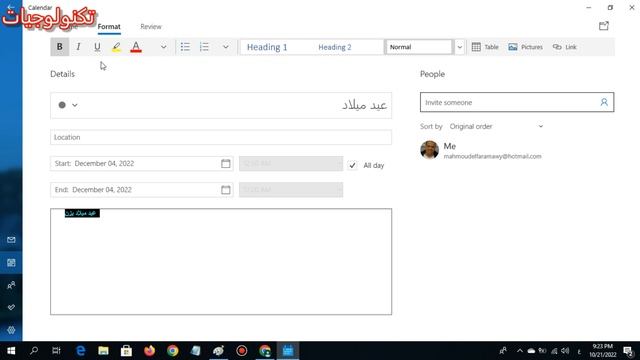Viewport: 640px width, 360px height.
Task: Expand more font formatting options
Action: tap(164, 47)
